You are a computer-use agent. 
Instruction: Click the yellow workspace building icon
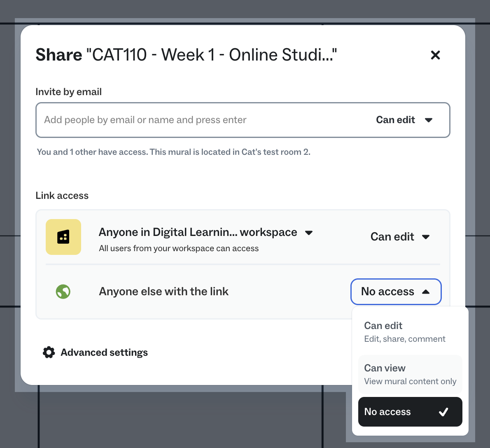pos(63,237)
